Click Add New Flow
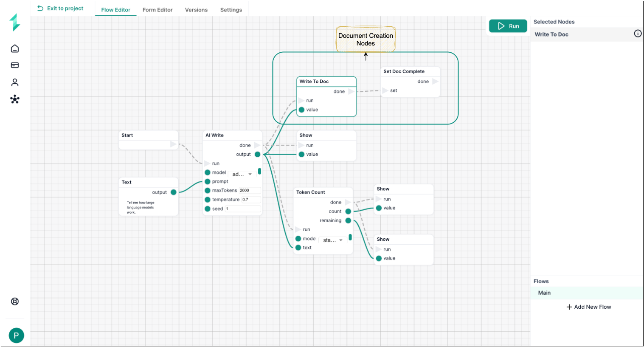This screenshot has width=644, height=347. click(x=589, y=307)
